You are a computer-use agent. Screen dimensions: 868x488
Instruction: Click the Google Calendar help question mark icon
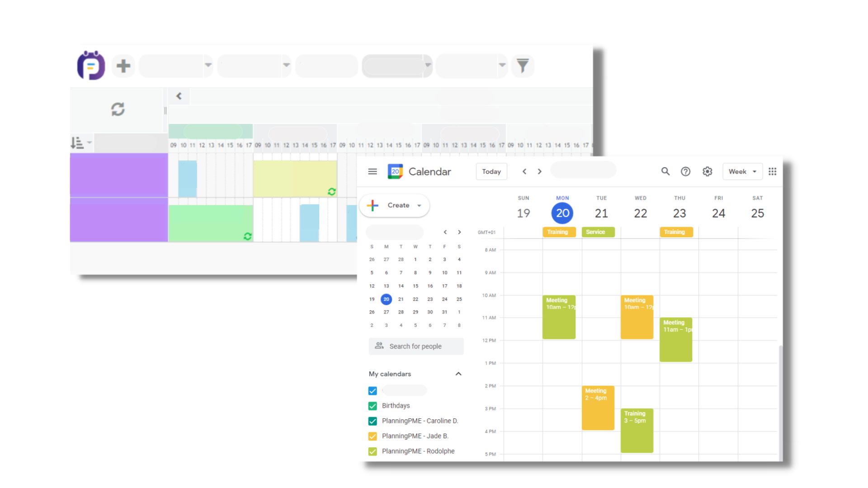click(x=685, y=171)
